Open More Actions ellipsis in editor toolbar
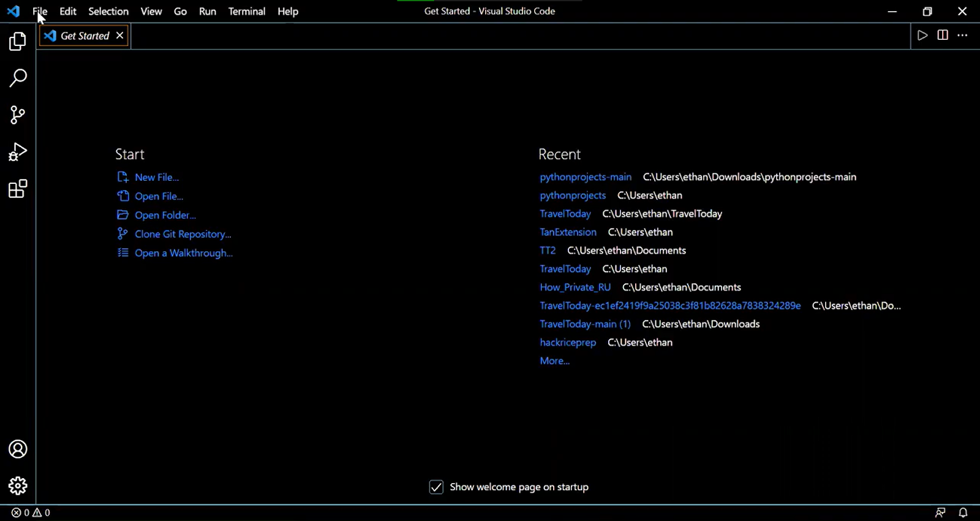The image size is (980, 521). 963,36
